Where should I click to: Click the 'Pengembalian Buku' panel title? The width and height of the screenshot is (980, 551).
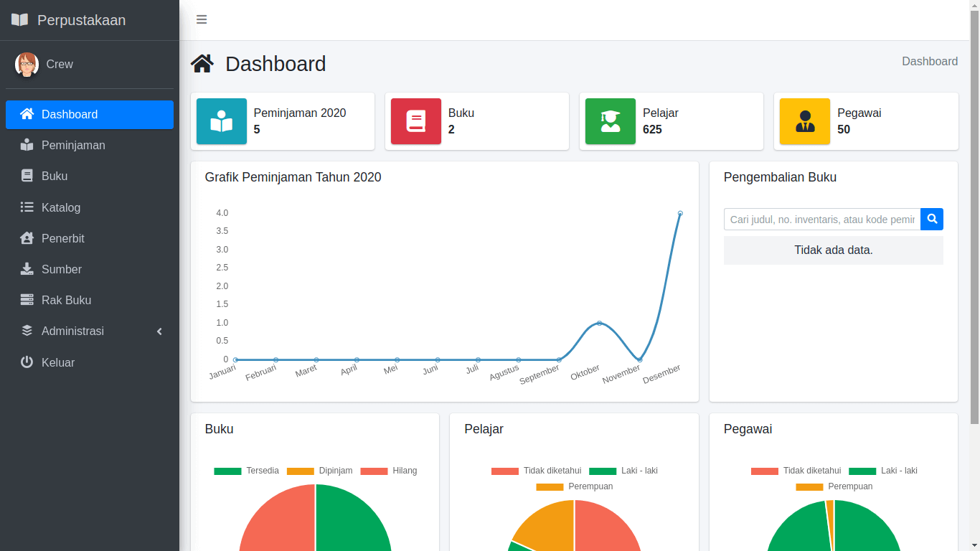(780, 177)
